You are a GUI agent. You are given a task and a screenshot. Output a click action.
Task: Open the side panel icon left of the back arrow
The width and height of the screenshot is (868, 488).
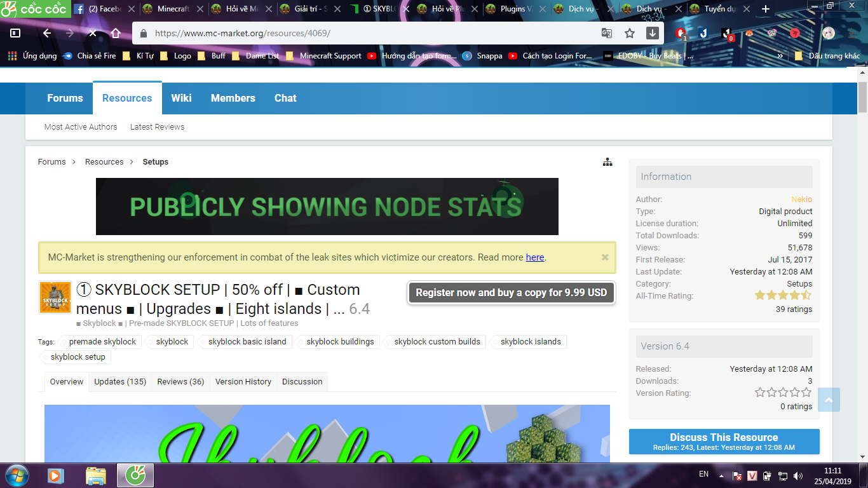16,33
